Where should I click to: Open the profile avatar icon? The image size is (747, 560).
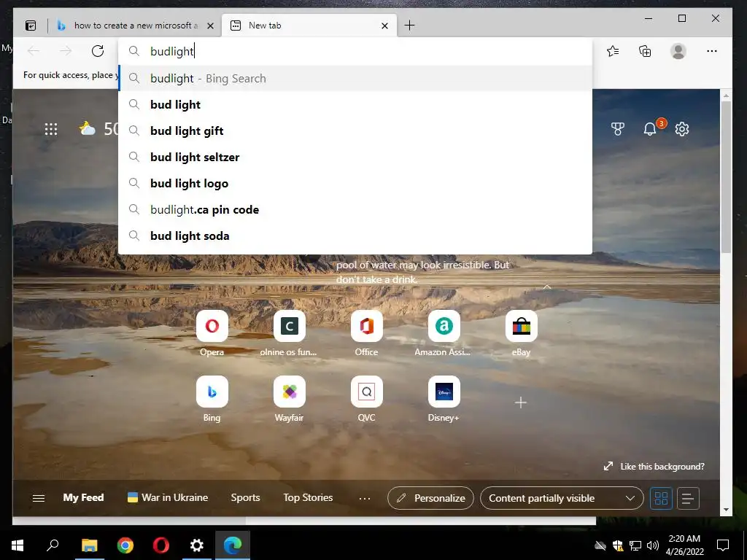[x=678, y=51]
